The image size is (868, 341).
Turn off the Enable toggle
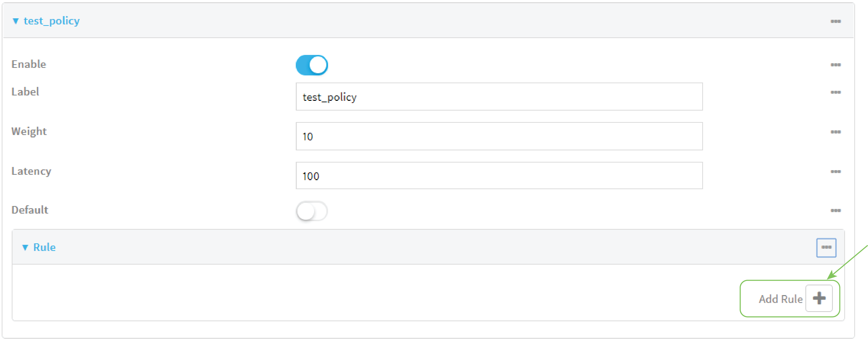point(312,65)
